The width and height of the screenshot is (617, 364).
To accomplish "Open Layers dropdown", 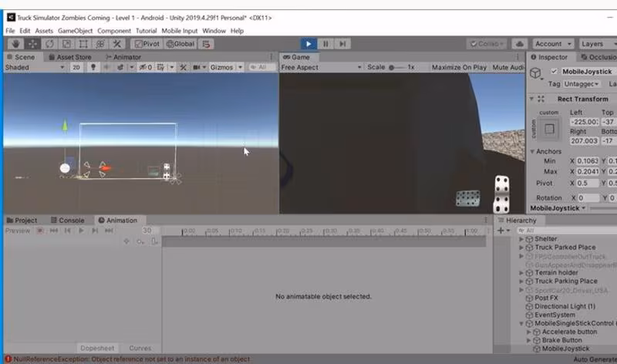I will tap(597, 44).
